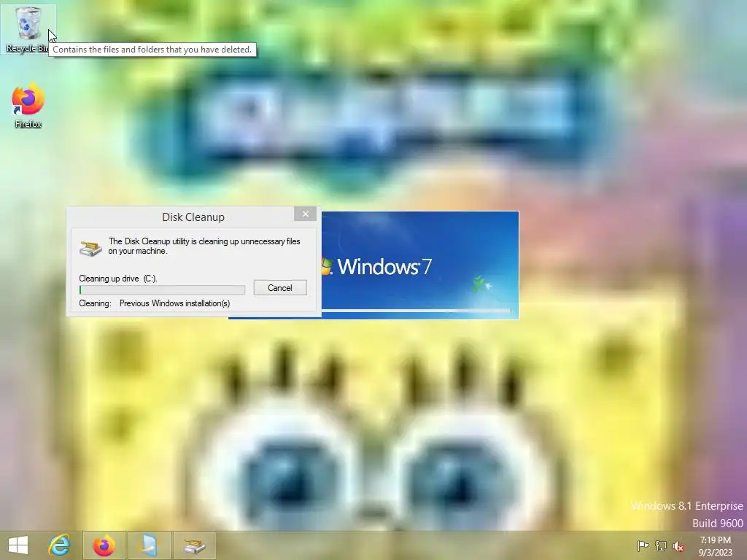Click the Windows 7 splash window
Image resolution: width=747 pixels, height=560 pixels.
tap(419, 264)
